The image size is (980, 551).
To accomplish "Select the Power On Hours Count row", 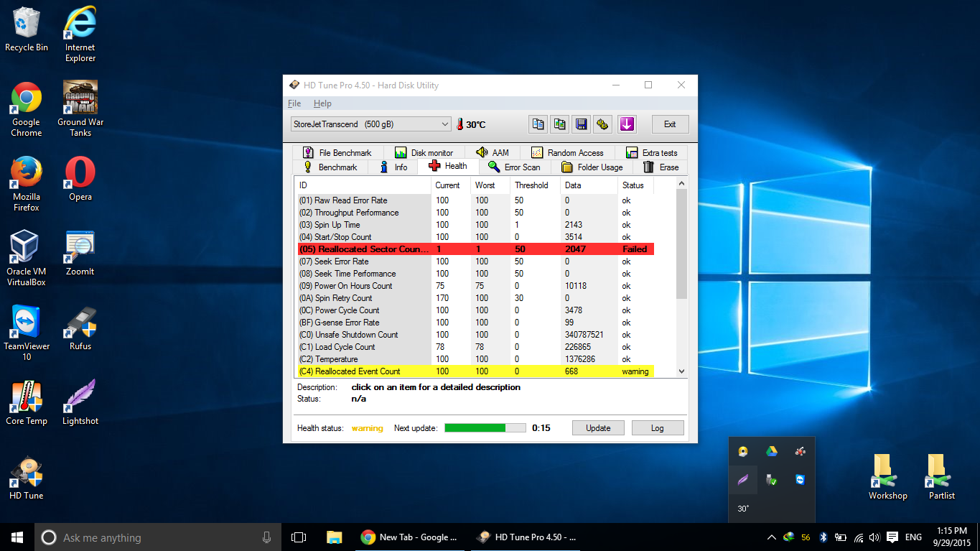I will [x=475, y=286].
